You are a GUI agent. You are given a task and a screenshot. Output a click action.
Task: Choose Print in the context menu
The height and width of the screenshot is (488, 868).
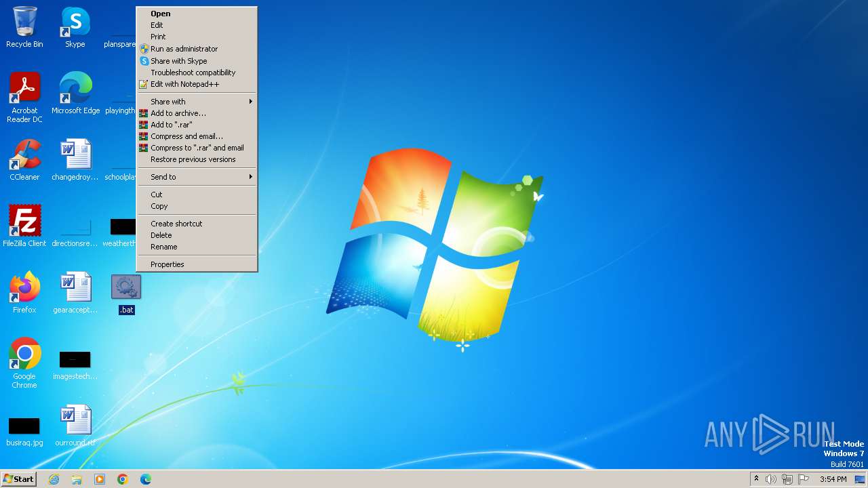[x=197, y=37]
